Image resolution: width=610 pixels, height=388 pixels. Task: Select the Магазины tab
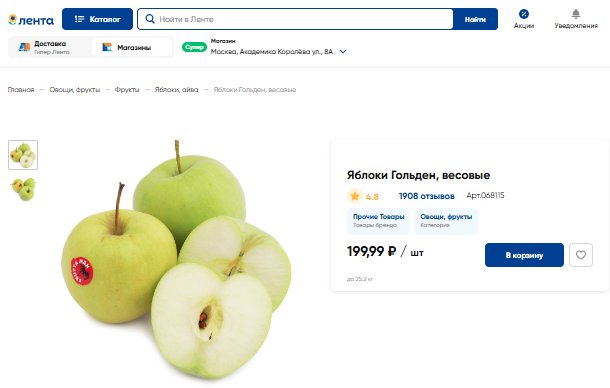tap(132, 47)
